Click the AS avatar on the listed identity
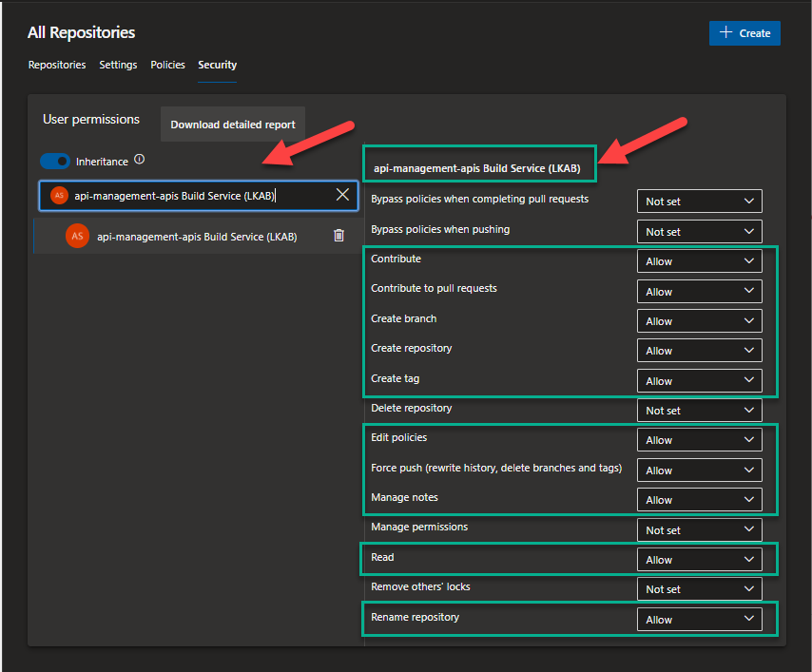This screenshot has width=812, height=672. (x=77, y=236)
